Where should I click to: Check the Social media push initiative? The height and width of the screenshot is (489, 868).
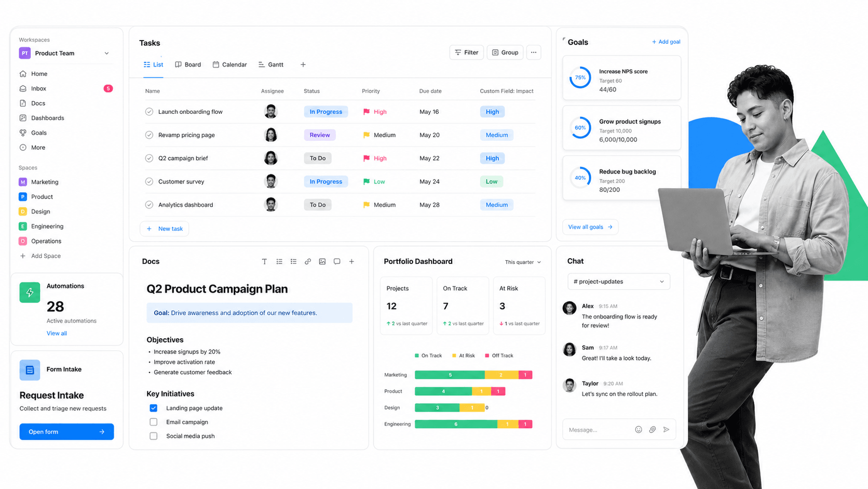click(154, 436)
